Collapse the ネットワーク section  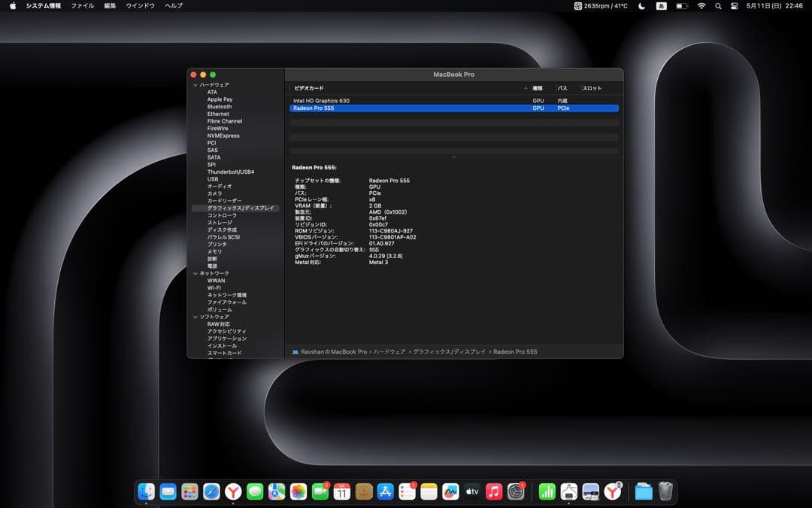[x=195, y=274]
